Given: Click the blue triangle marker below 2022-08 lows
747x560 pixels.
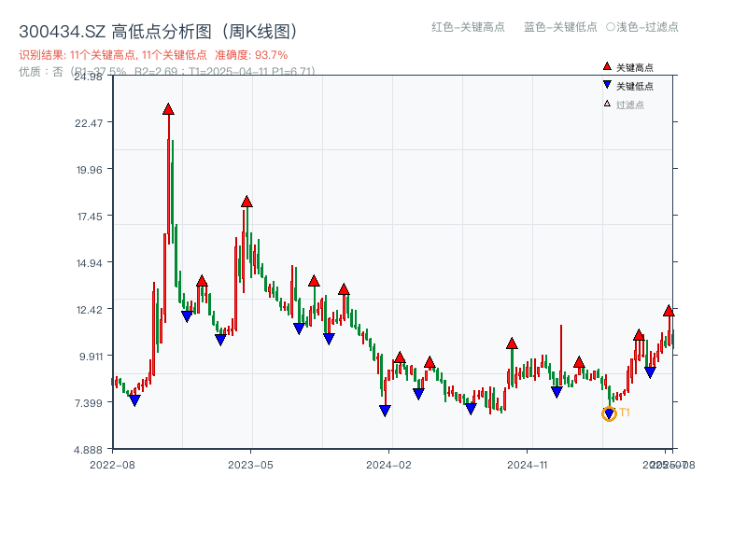Looking at the screenshot, I should click(x=134, y=399).
